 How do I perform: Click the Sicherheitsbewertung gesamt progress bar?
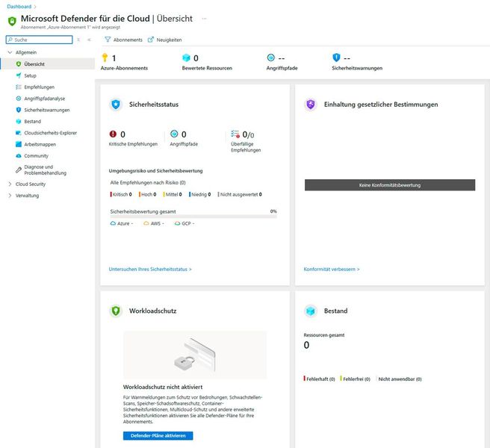tap(193, 217)
